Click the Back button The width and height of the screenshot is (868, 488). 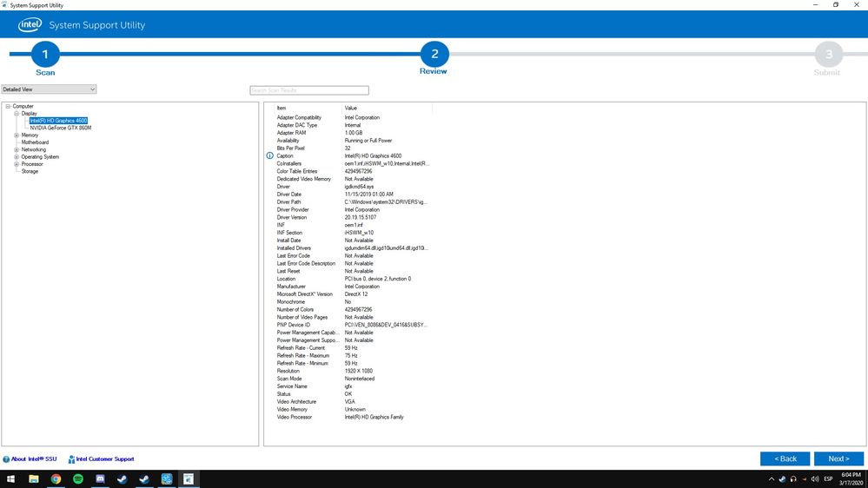point(785,458)
